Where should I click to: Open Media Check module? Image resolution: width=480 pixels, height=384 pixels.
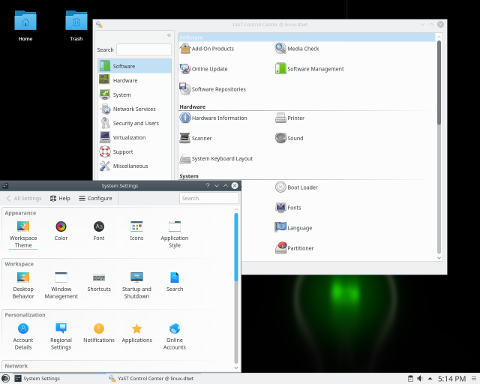tap(297, 49)
